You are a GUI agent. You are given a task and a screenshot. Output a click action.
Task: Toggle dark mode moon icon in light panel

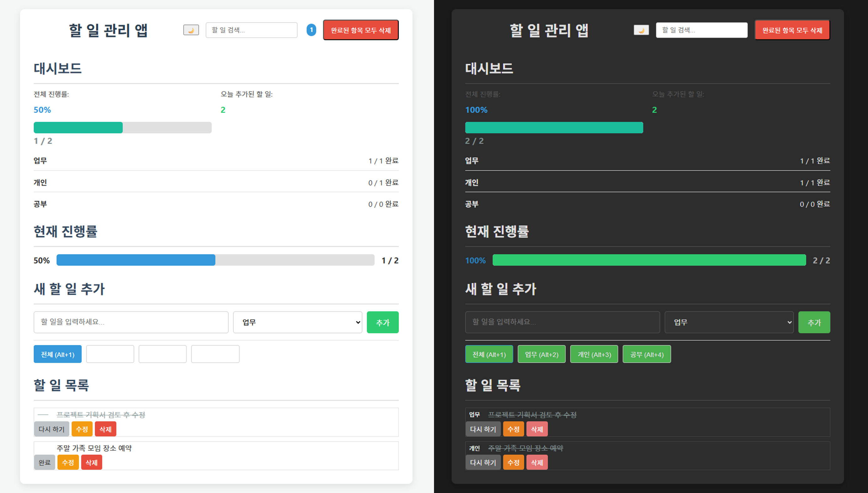pyautogui.click(x=191, y=30)
